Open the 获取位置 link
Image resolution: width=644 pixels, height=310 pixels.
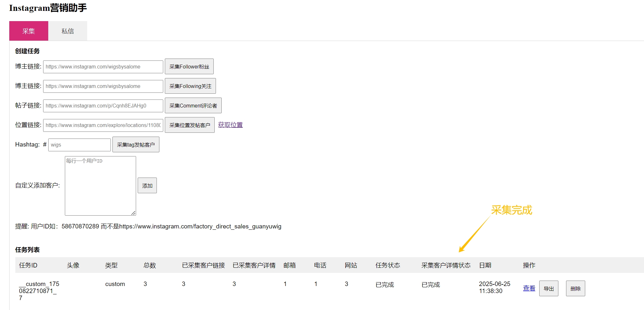[230, 125]
